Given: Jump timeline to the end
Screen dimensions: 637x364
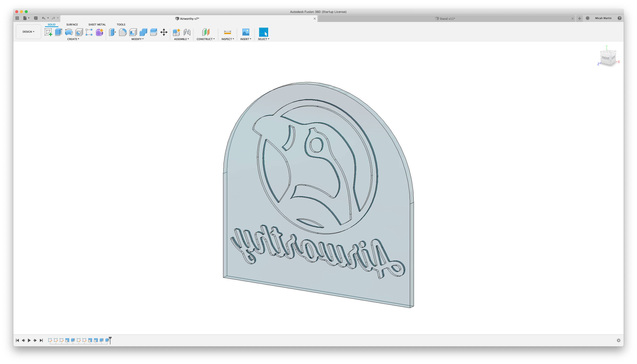Looking at the screenshot, I should [x=41, y=340].
